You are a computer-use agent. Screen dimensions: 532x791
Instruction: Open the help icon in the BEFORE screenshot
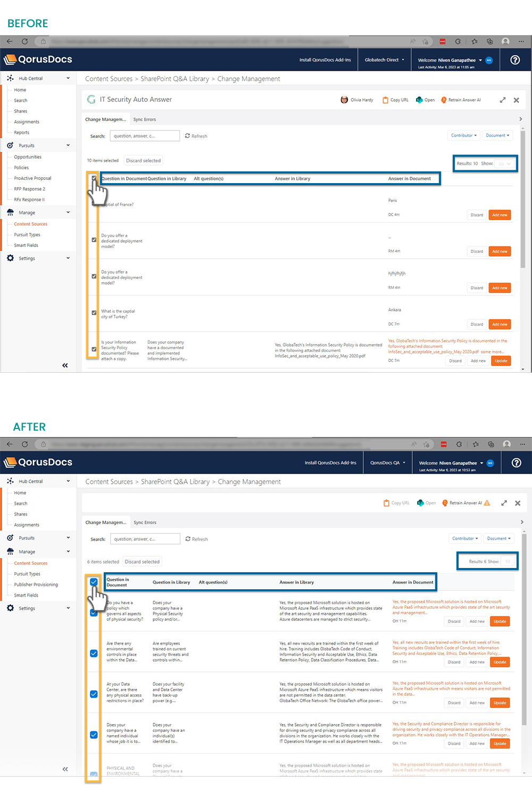click(x=515, y=60)
